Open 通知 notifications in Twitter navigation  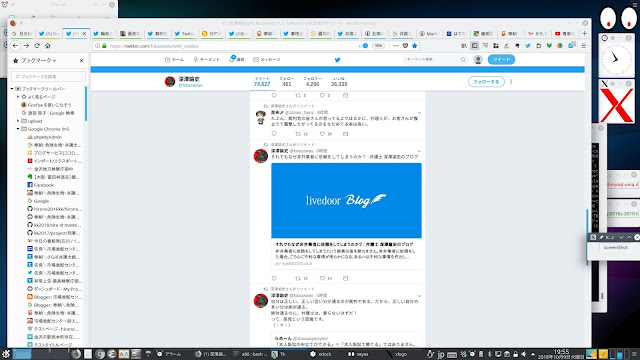237,60
